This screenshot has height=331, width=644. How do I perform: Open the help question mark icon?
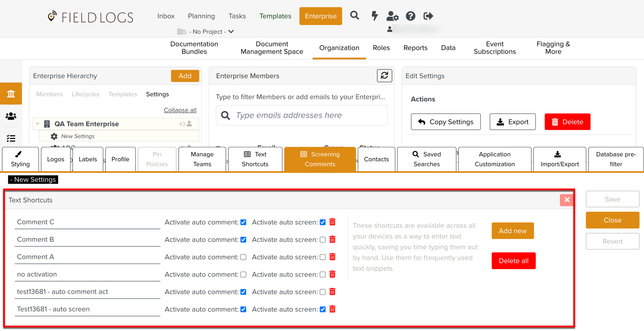(410, 16)
